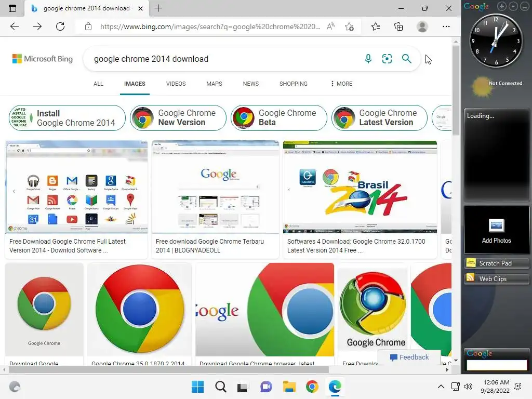Refresh the Bing page
This screenshot has height=399, width=532.
pos(60,26)
